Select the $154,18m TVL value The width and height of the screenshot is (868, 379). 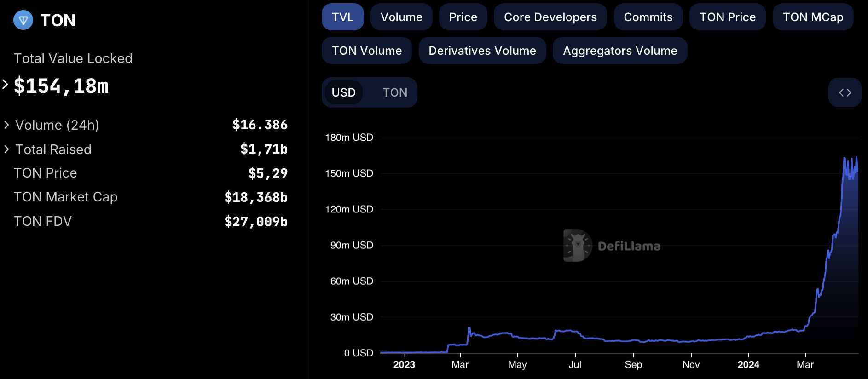click(x=61, y=86)
